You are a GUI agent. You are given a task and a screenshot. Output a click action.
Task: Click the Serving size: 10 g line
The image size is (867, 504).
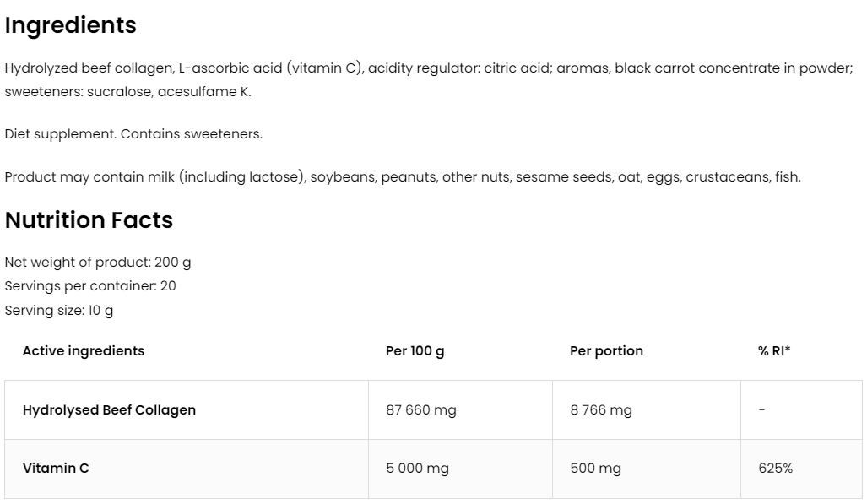(59, 310)
